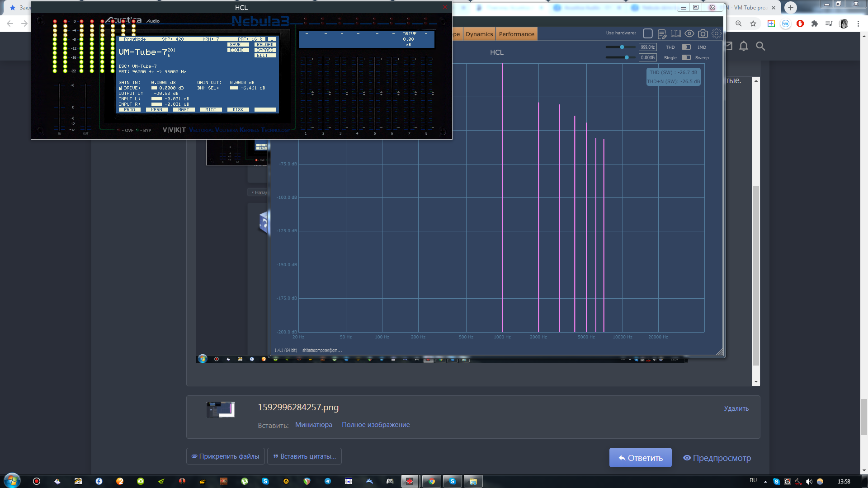868x488 pixels.
Task: Click the Chrome zoom magnifier icon
Action: (738, 23)
